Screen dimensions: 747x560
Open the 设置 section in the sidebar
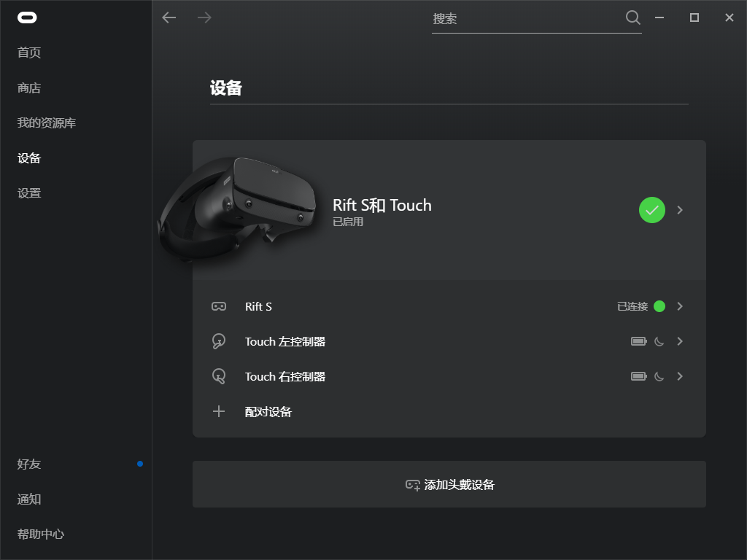28,192
